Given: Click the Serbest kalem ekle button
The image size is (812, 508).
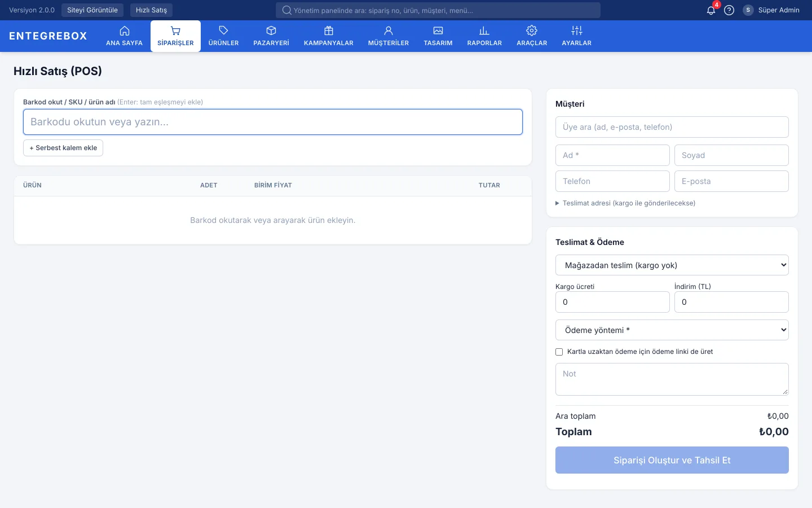Looking at the screenshot, I should click(63, 148).
